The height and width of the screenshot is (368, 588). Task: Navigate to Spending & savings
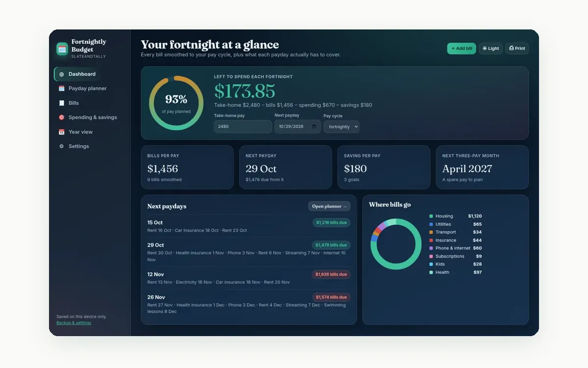(x=90, y=117)
